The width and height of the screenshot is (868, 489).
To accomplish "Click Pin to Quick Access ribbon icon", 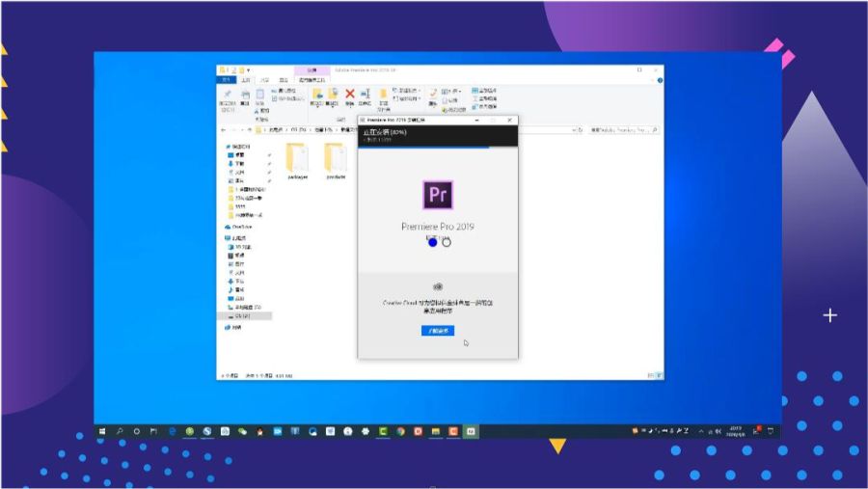I will (228, 95).
